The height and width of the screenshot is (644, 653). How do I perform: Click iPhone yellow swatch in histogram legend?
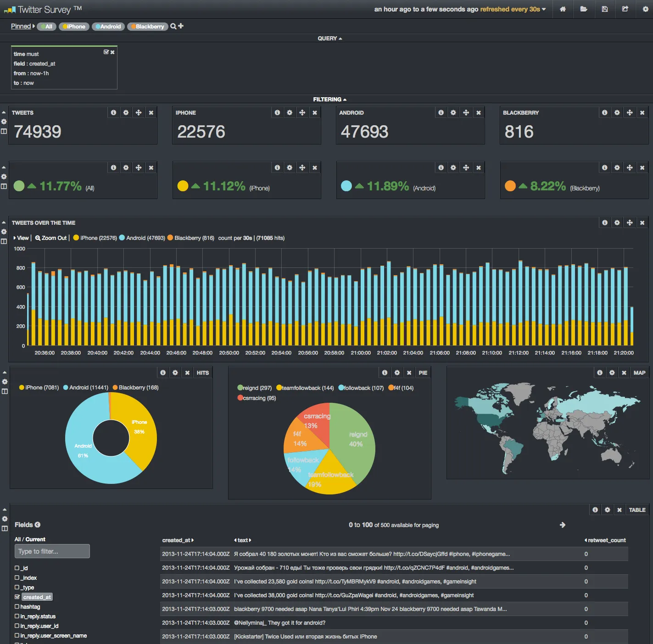pyautogui.click(x=76, y=238)
